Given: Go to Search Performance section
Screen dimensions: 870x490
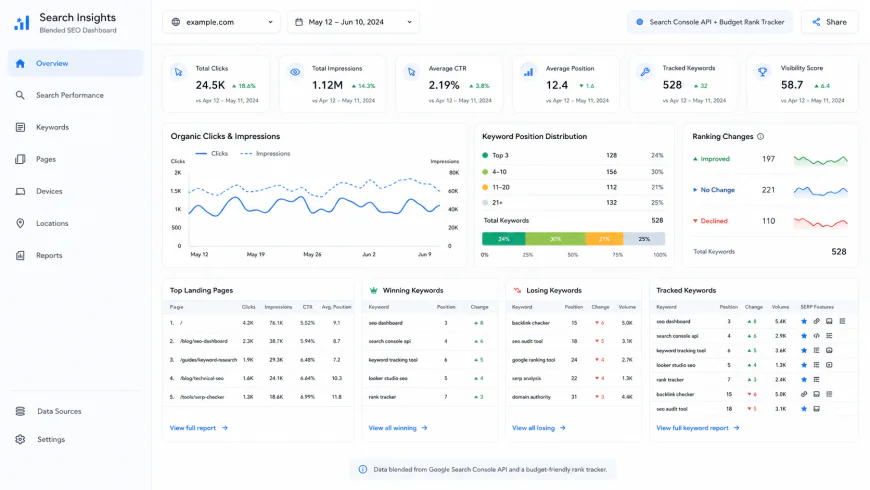Looking at the screenshot, I should click(75, 95).
